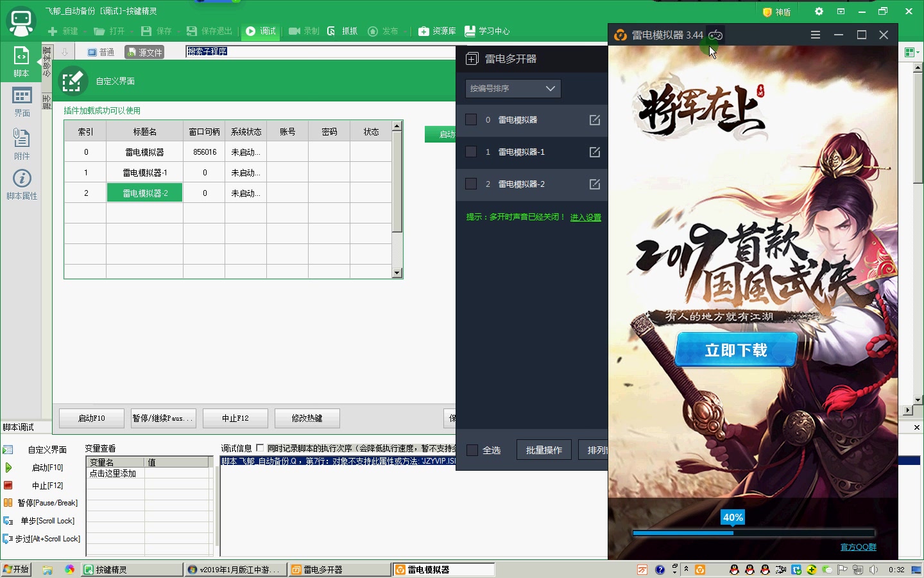
Task: Click 步过[Alt+Scroll Lock] step-over button
Action: pos(47,539)
